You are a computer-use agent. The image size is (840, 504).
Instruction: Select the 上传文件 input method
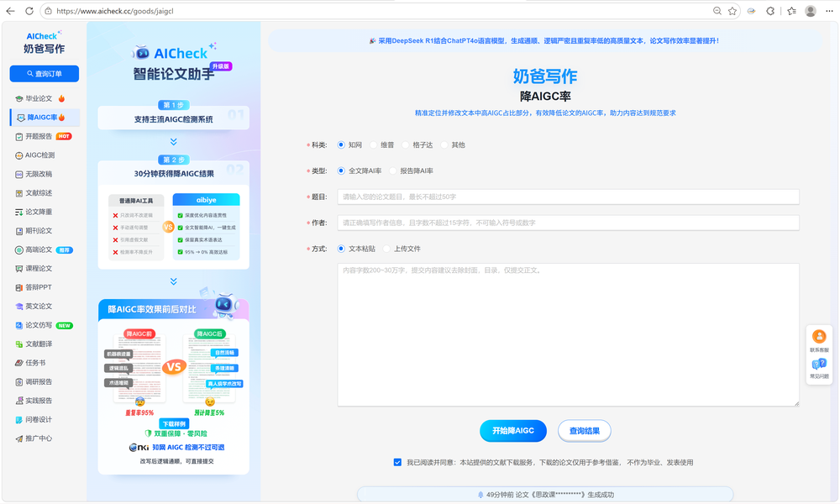pyautogui.click(x=386, y=249)
